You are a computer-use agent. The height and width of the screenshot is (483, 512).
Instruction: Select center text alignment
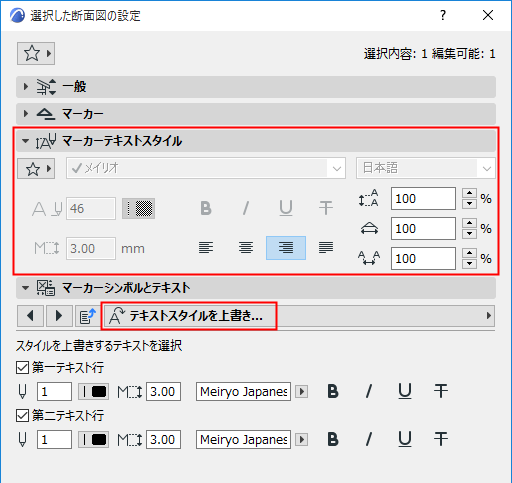(x=246, y=248)
